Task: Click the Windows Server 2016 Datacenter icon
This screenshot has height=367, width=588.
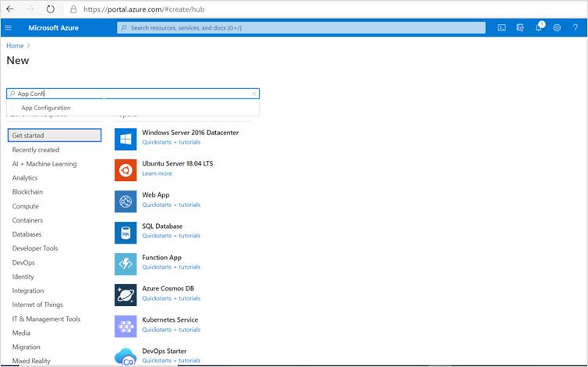Action: (126, 139)
